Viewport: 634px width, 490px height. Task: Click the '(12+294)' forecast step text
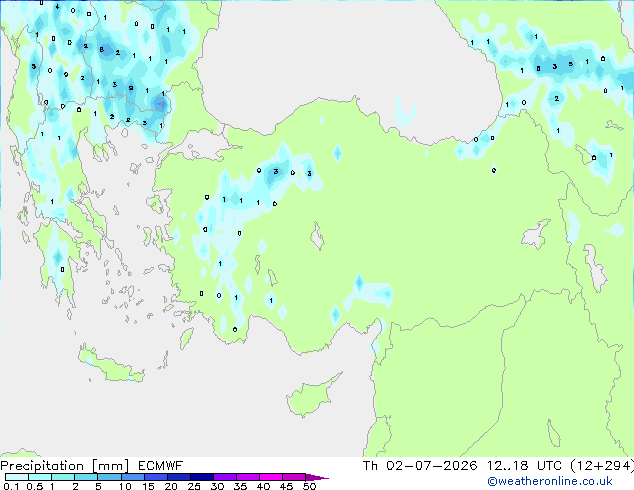[602, 466]
